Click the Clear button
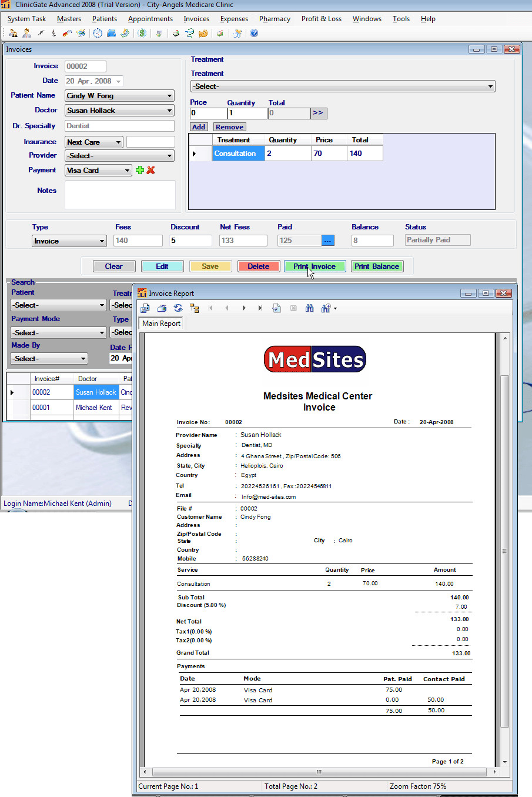Viewport: 532px width, 797px height. pos(114,266)
